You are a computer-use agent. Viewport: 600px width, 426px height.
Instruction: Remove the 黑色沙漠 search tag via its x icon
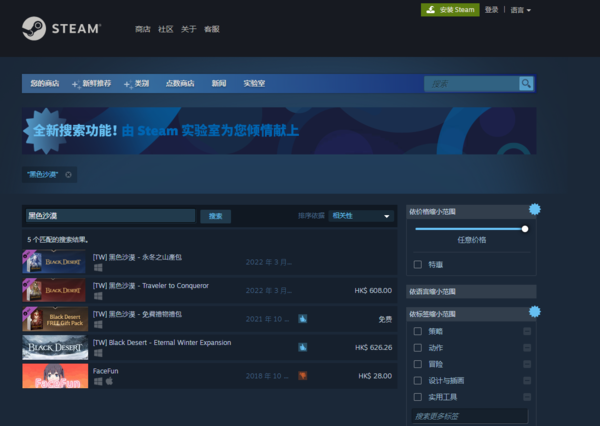(x=68, y=174)
